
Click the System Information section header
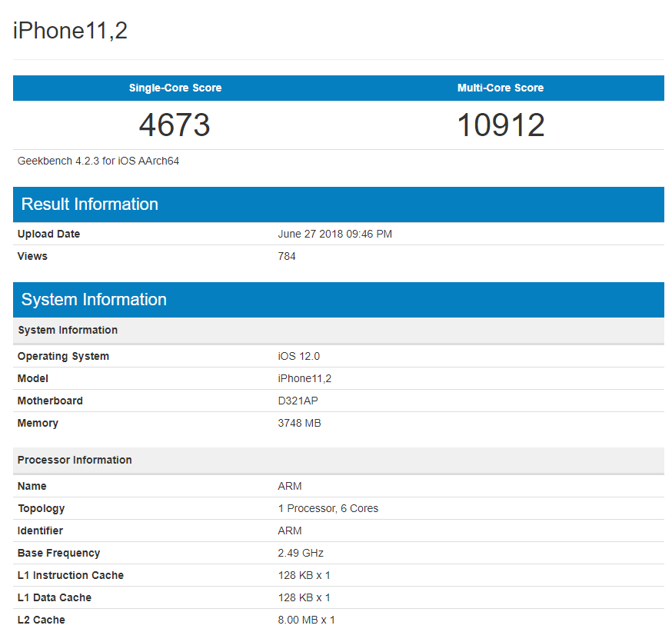click(94, 300)
